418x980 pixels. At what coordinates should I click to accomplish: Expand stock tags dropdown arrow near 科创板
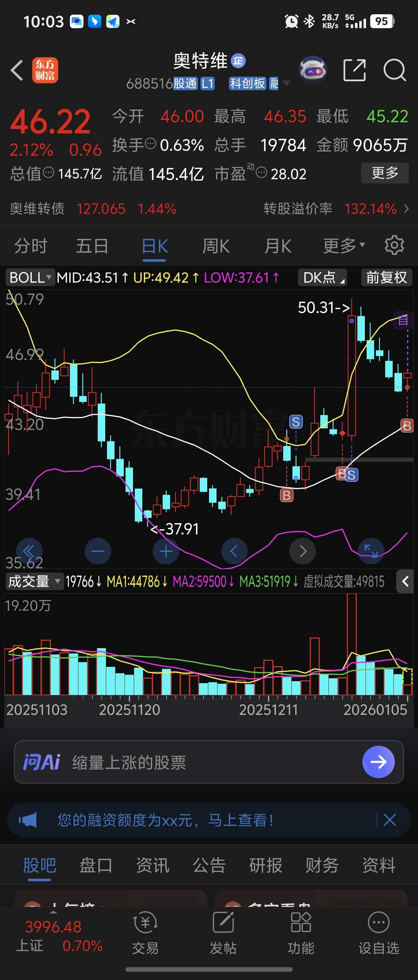click(286, 83)
